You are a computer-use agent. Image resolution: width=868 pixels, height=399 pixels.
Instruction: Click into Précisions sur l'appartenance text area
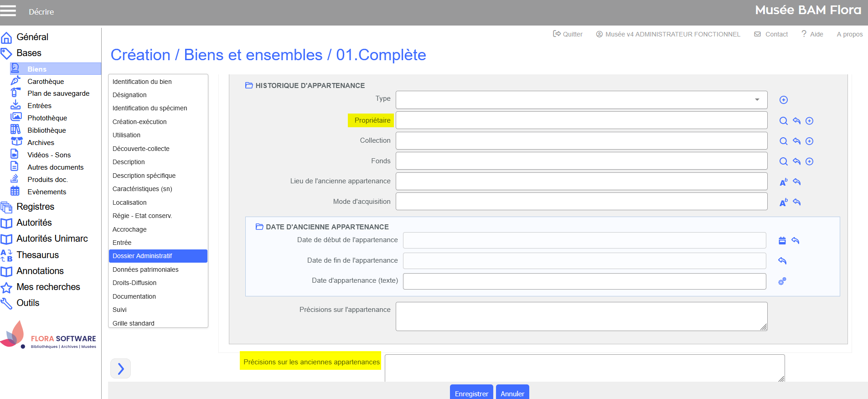coord(581,316)
